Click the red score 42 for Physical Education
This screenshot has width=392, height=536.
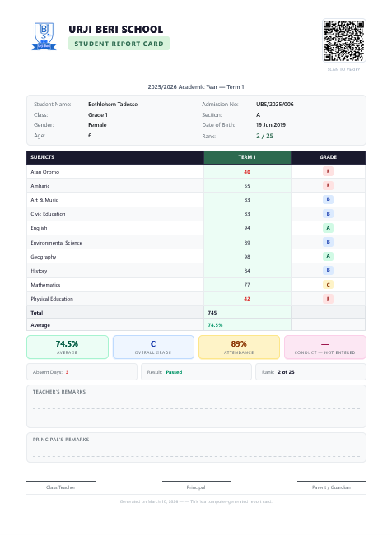pyautogui.click(x=247, y=299)
